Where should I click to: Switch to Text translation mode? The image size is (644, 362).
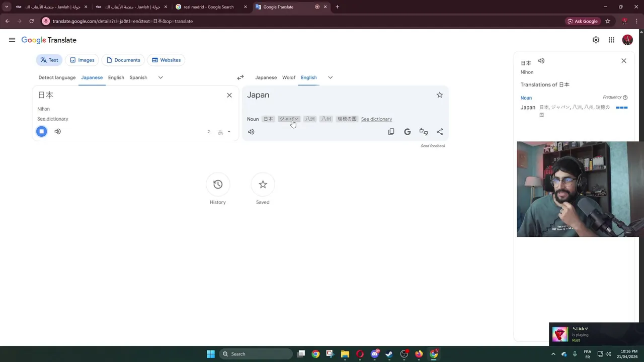tap(49, 60)
